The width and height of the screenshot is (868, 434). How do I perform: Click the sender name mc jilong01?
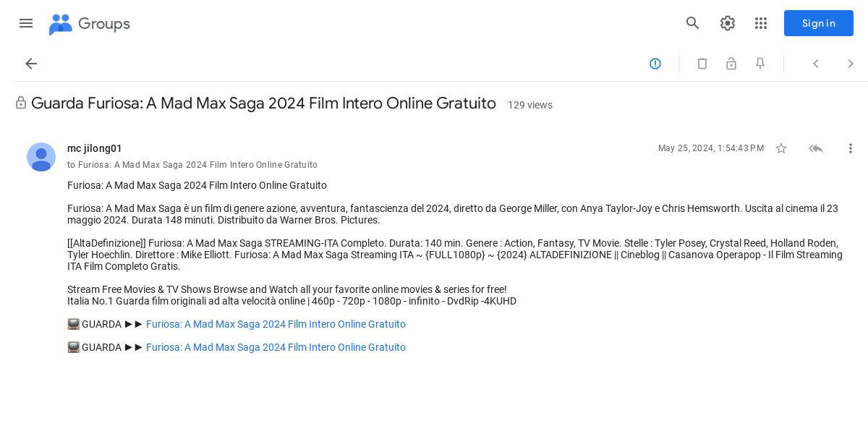[x=95, y=148]
